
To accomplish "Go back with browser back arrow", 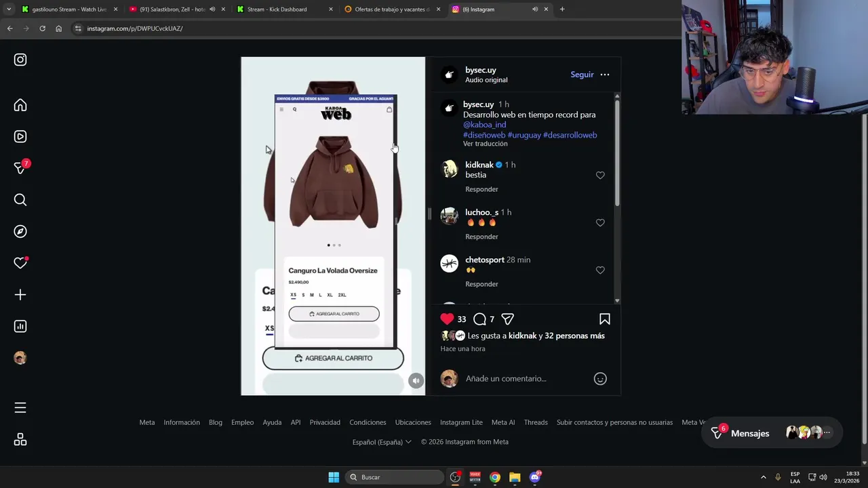I will click(x=9, y=28).
